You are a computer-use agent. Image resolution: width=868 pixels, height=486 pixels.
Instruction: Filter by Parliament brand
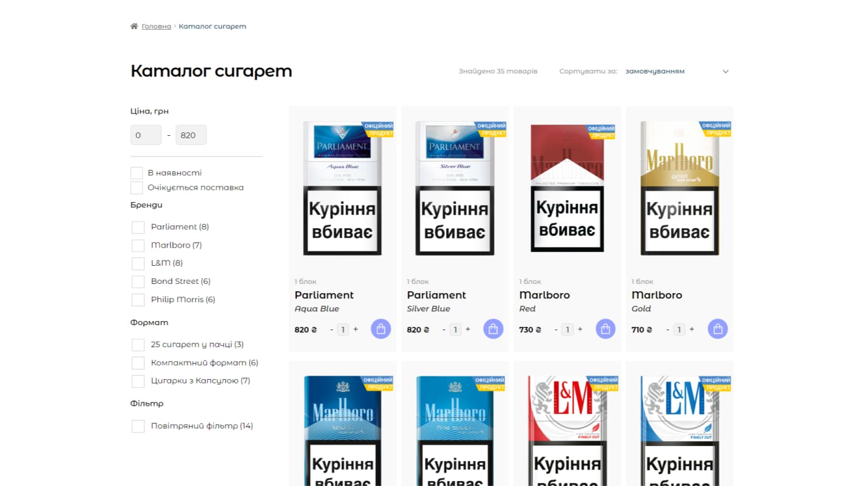pyautogui.click(x=138, y=227)
